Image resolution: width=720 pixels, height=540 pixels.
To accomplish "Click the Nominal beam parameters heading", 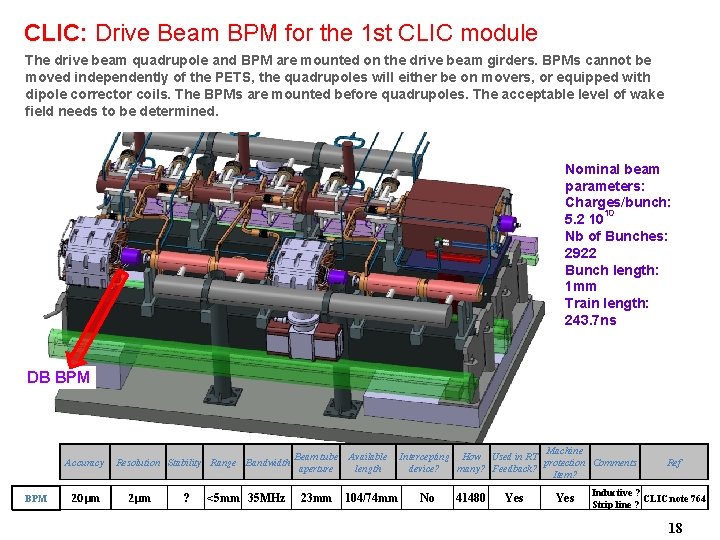I will [612, 178].
